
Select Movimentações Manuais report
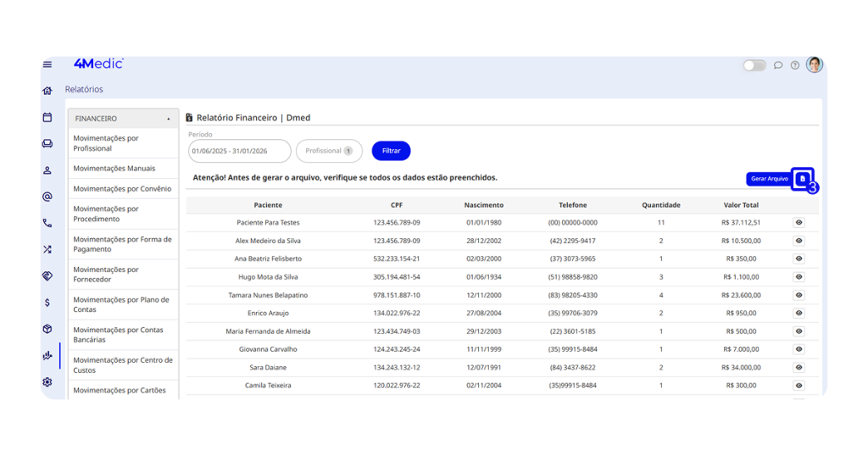tap(114, 169)
